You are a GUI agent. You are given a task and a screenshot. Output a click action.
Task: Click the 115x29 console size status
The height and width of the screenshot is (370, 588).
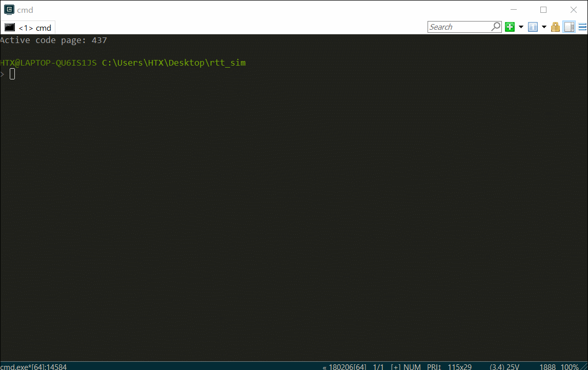459,366
